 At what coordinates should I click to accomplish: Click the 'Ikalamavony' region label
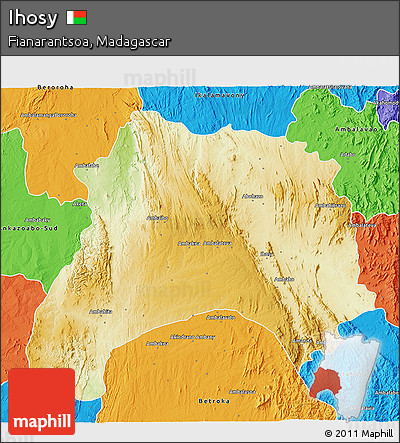[220, 95]
